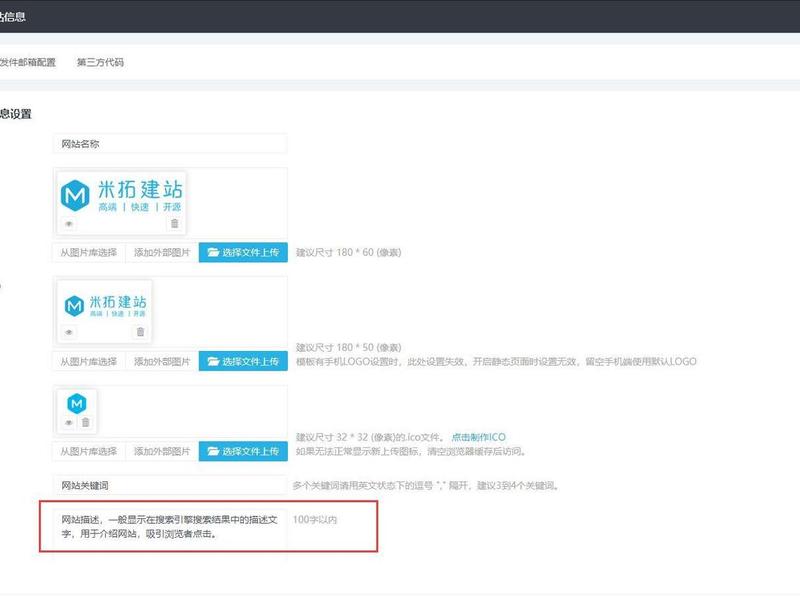Image resolution: width=800 pixels, height=600 pixels.
Task: Click the 网站关键词 input field
Action: 170,486
